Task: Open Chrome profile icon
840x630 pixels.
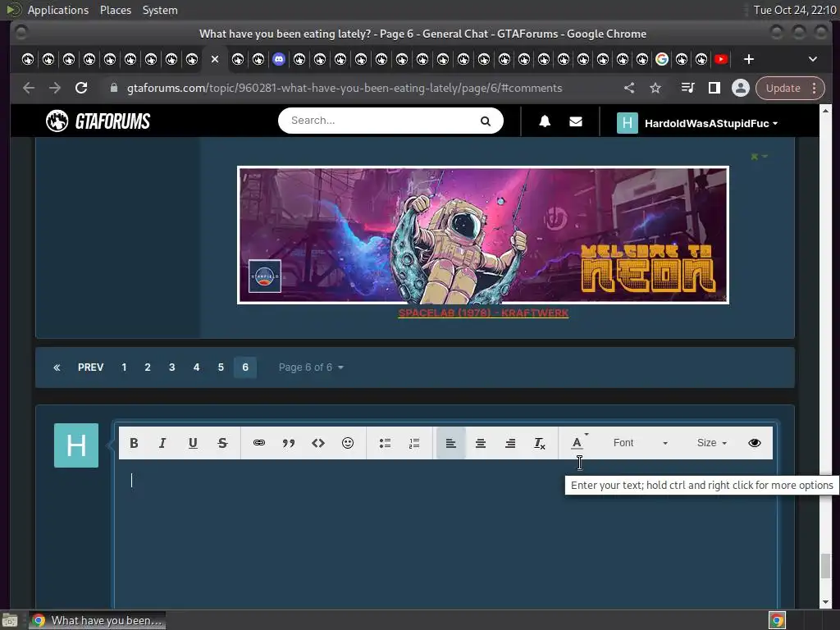Action: coord(741,88)
